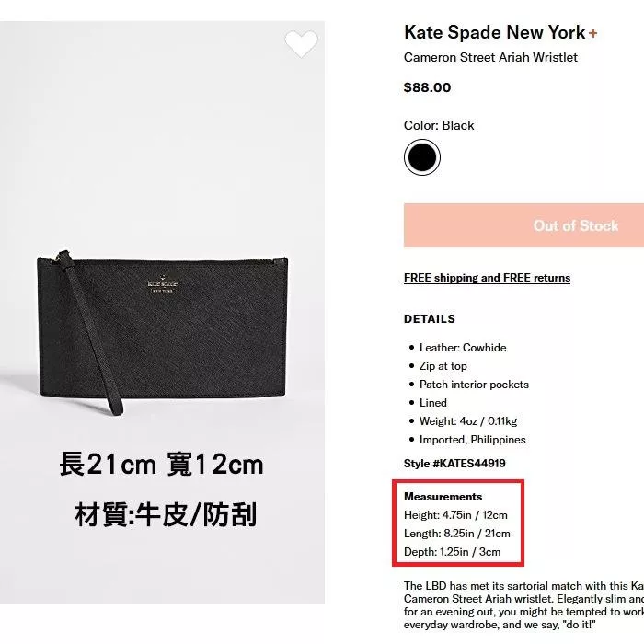Click the Color: Black label
The width and height of the screenshot is (644, 644).
click(x=439, y=126)
